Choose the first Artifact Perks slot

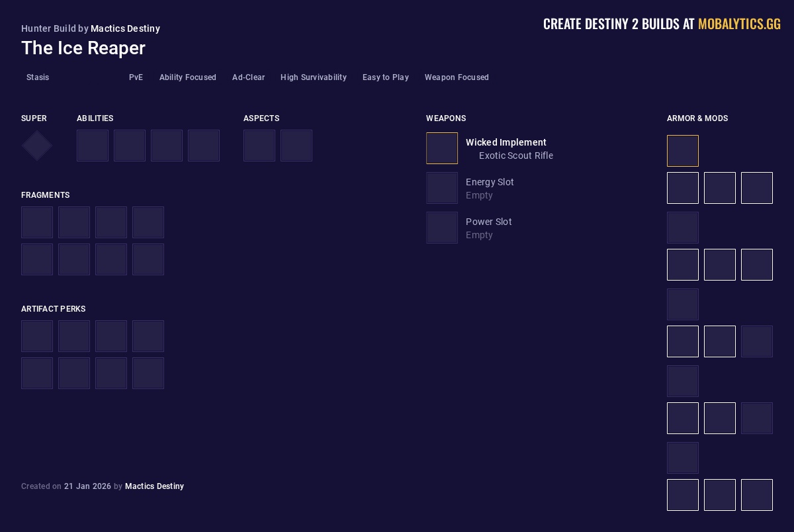(x=37, y=336)
